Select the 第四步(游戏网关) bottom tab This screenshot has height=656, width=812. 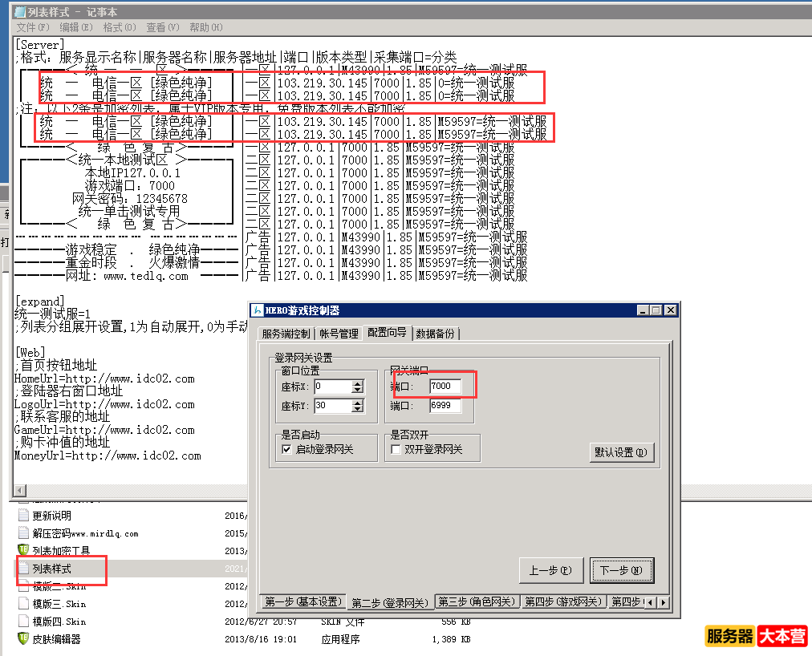coord(563,601)
